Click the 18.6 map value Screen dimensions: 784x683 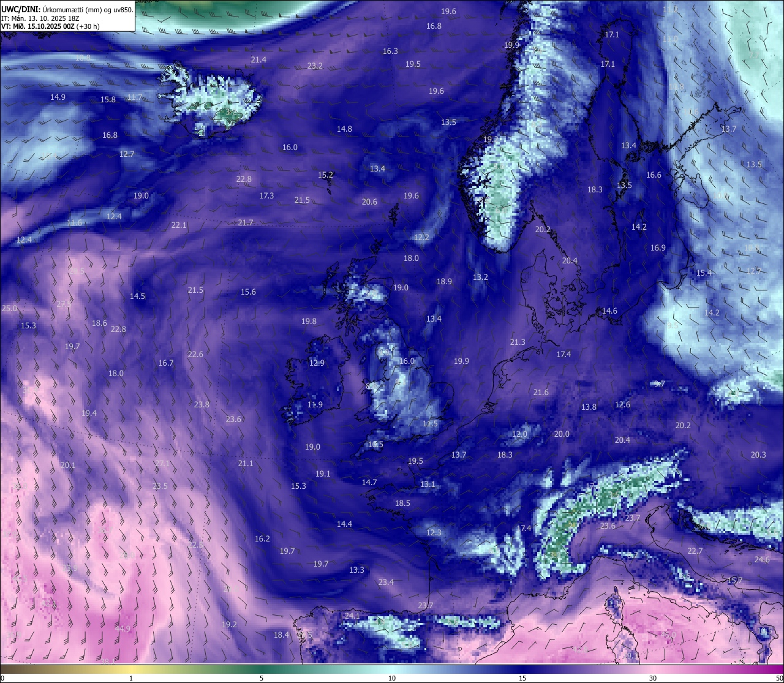(x=99, y=323)
